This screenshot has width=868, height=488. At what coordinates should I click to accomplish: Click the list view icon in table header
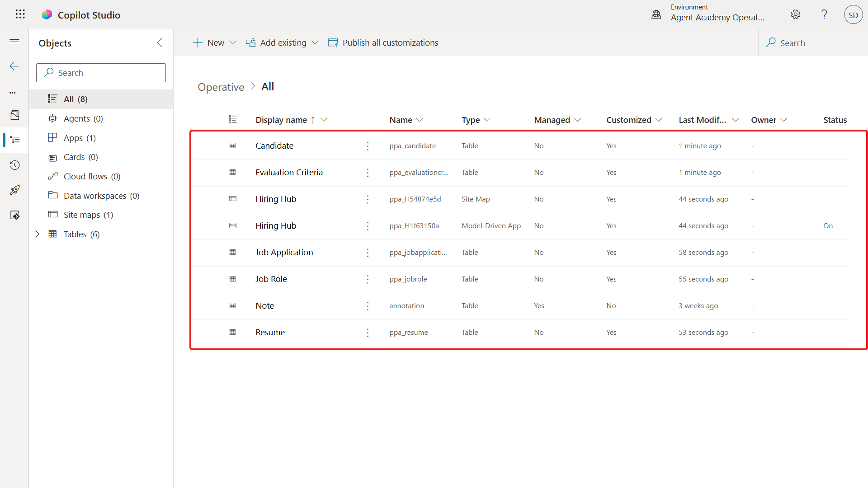point(233,119)
